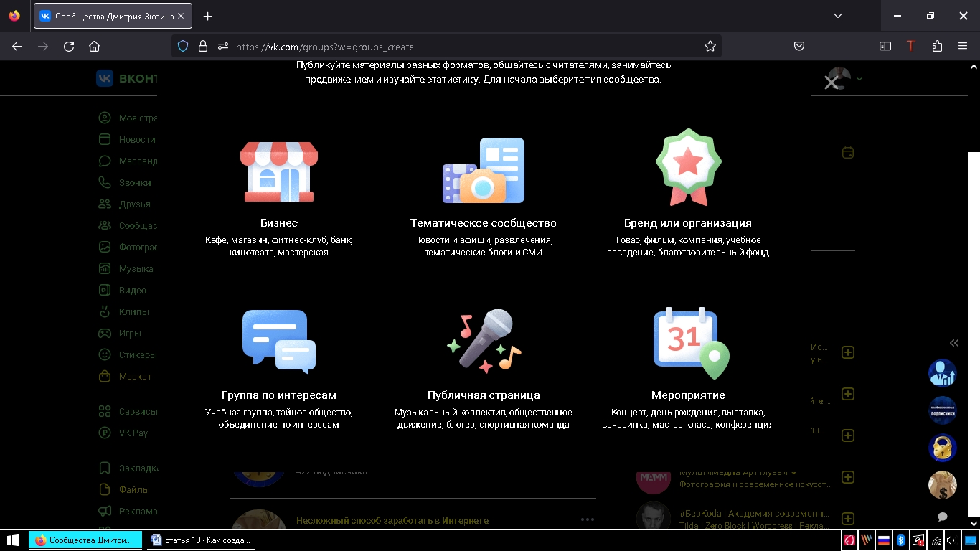
Task: Click the Бренд или организация heading
Action: pyautogui.click(x=688, y=223)
